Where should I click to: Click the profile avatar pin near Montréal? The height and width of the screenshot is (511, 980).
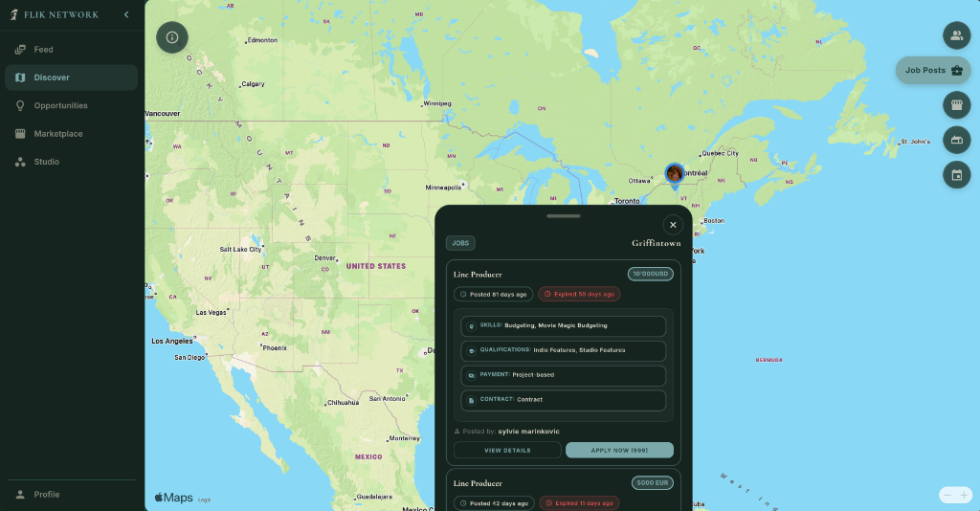pyautogui.click(x=675, y=174)
